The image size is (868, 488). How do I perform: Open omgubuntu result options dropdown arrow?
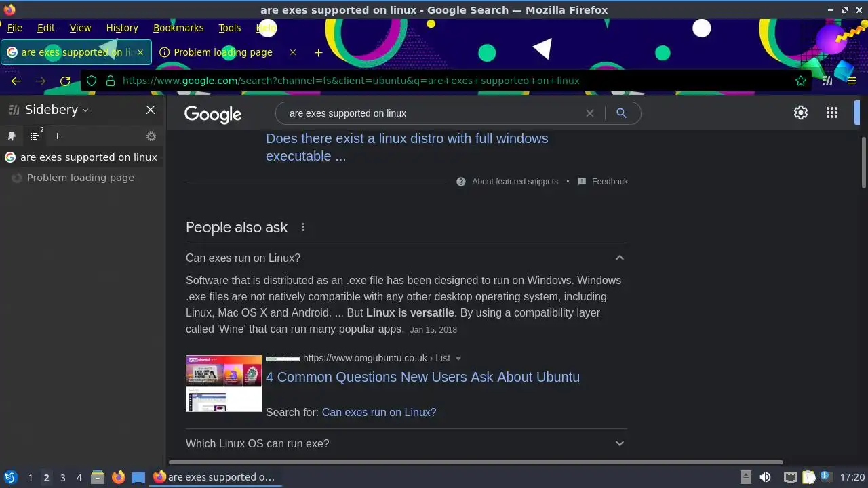point(458,359)
